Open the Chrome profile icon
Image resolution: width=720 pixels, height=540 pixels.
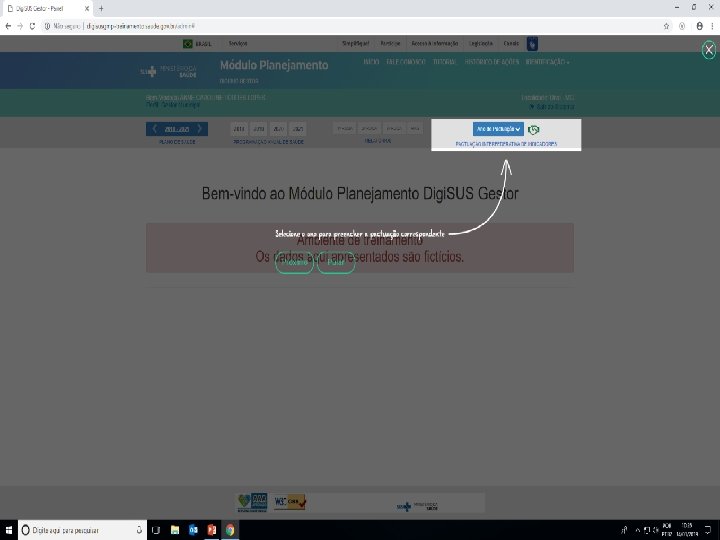(x=699, y=26)
